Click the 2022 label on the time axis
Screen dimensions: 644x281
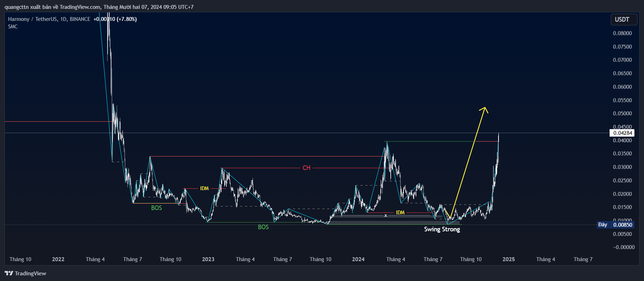coord(58,259)
